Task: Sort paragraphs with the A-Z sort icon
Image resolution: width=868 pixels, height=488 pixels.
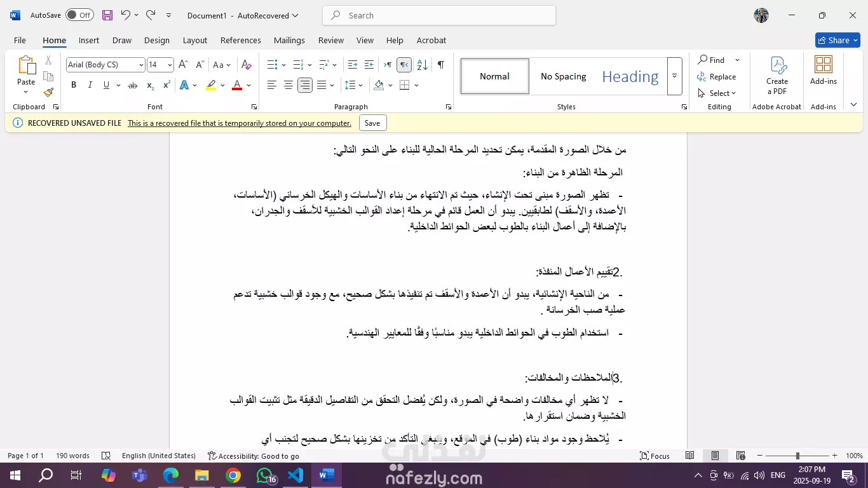Action: pyautogui.click(x=423, y=65)
